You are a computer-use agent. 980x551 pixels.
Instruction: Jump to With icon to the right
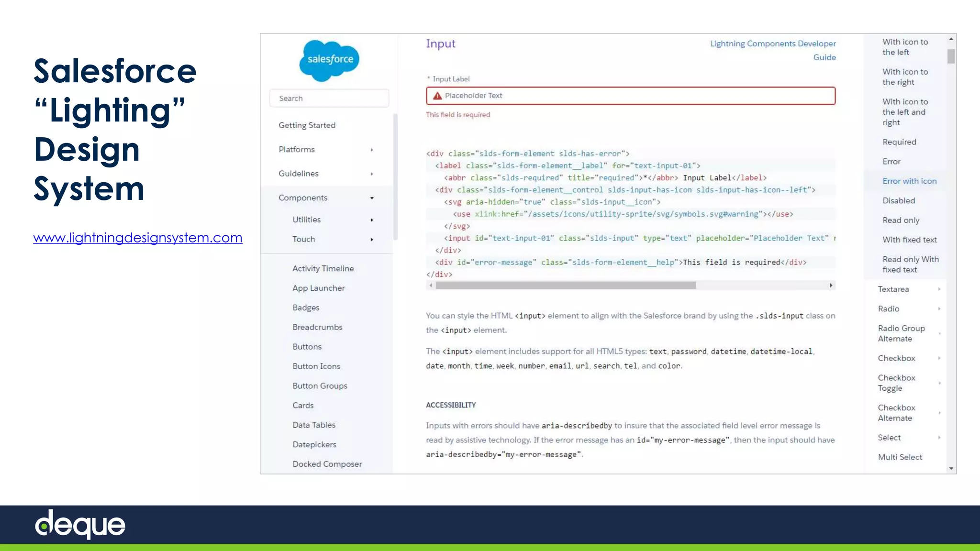(905, 77)
